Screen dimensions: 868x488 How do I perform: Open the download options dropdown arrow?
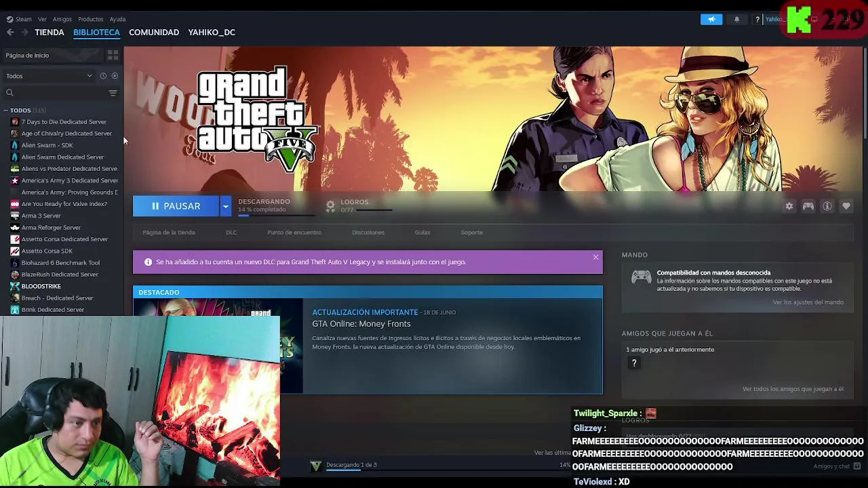coord(225,206)
